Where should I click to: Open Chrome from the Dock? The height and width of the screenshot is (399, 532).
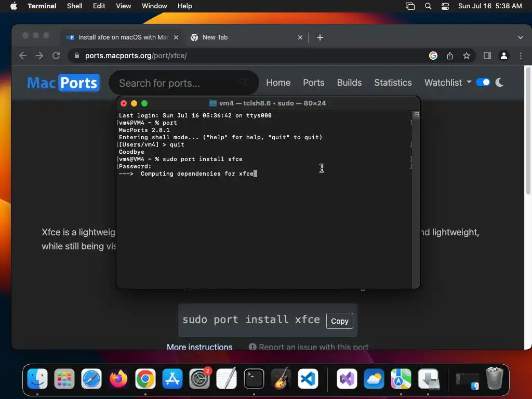coord(145,379)
